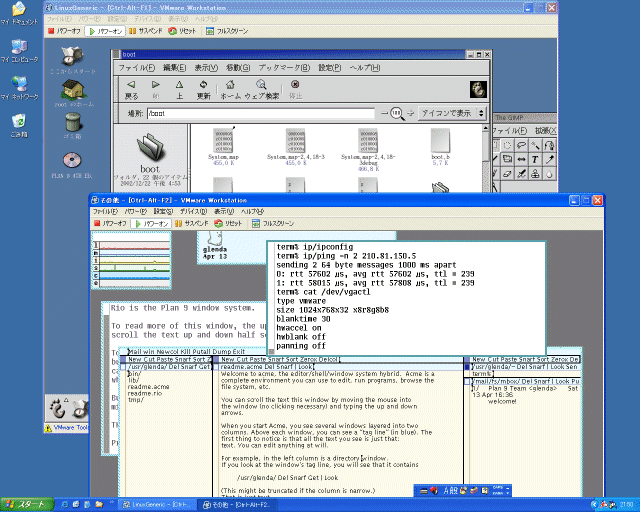
Task: Select the GIMP blur drop tool
Action: (x=549, y=174)
